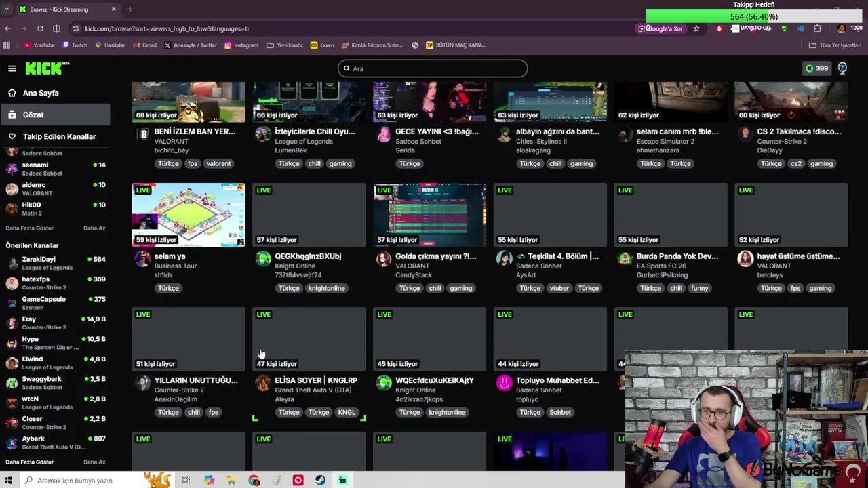This screenshot has height=488, width=868.
Task: Open Hype recommended channel
Action: (56, 343)
